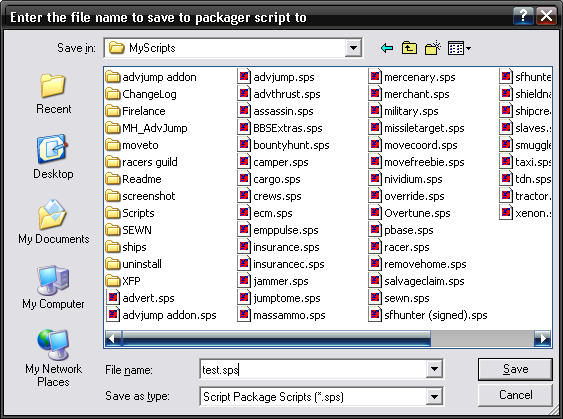The image size is (563, 419).
Task: Select the advjump.sps file icon
Action: tap(244, 77)
